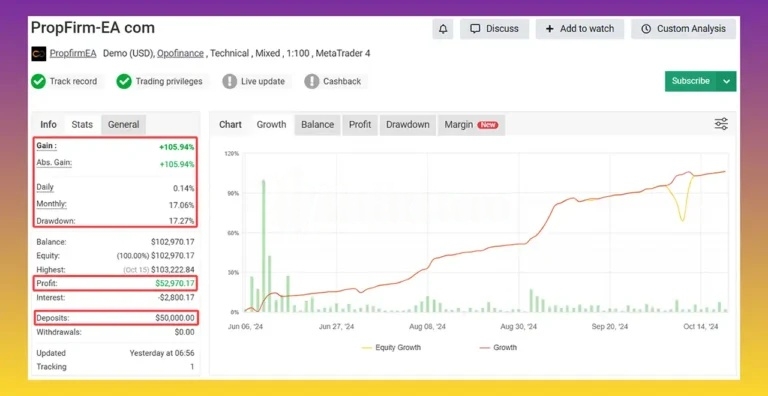The image size is (768, 396).
Task: Click Cashback warning icon
Action: (x=312, y=81)
